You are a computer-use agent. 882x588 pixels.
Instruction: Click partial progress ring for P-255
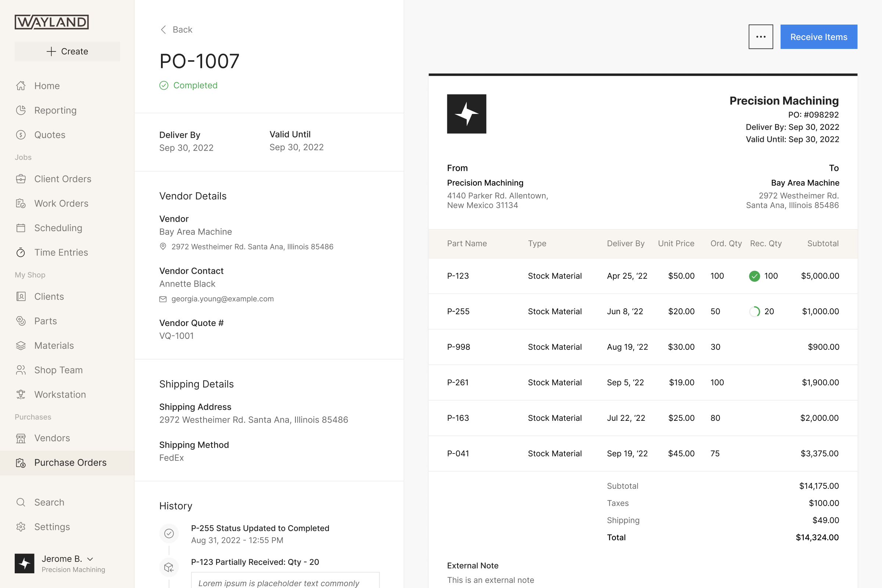pos(754,312)
